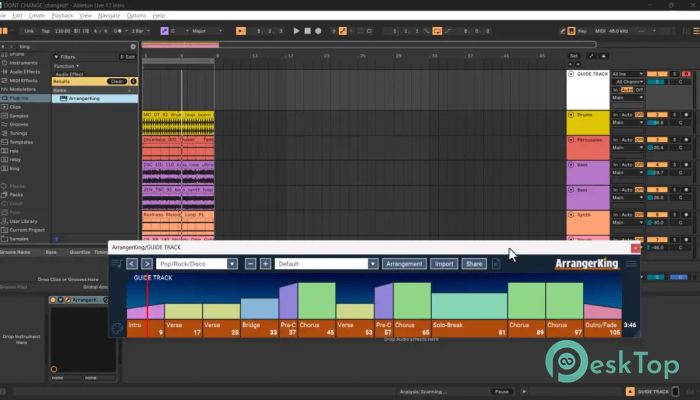Open the Navigate menu

[x=109, y=16]
